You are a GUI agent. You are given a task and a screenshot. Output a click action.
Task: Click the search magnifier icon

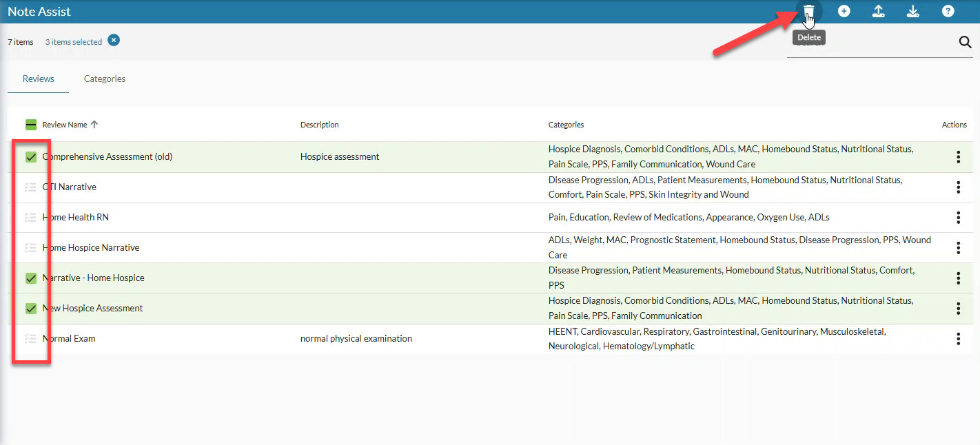(x=964, y=43)
